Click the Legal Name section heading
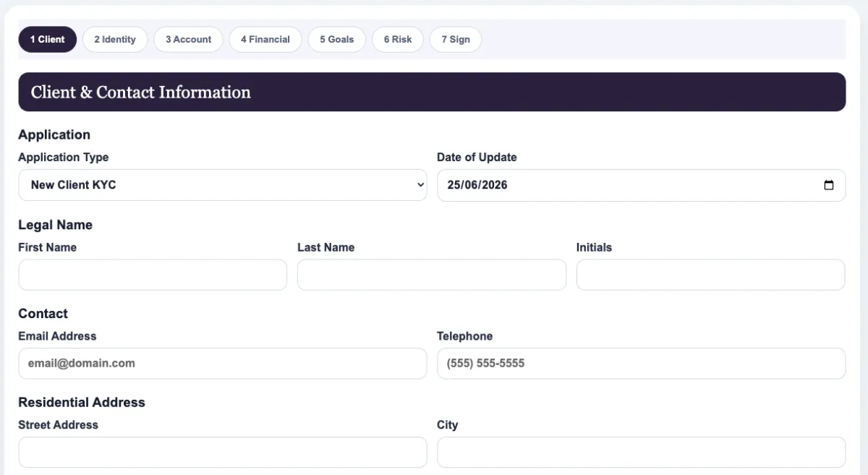 [x=55, y=225]
